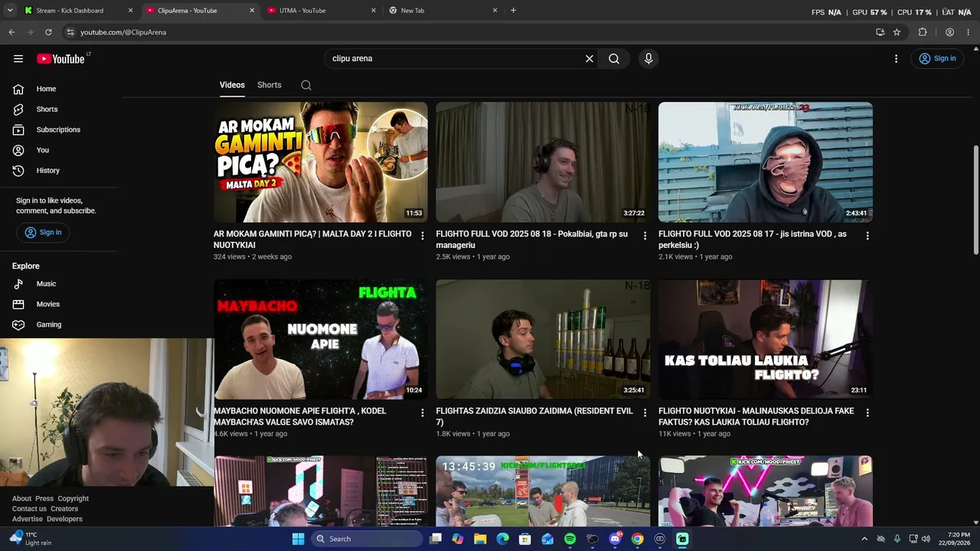Click the Sign in button in header
Screen dimensions: 980x551
(x=938, y=59)
